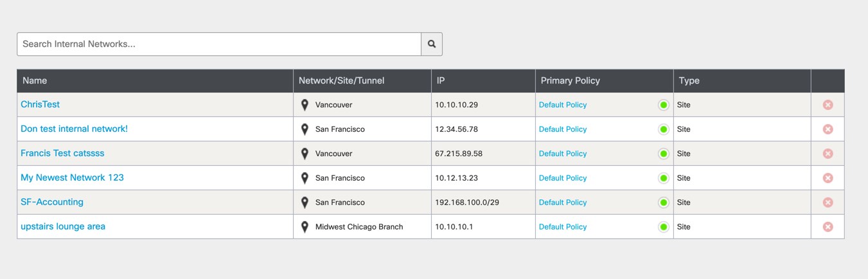
Task: Open Francis Test catssss network details
Action: coord(62,153)
